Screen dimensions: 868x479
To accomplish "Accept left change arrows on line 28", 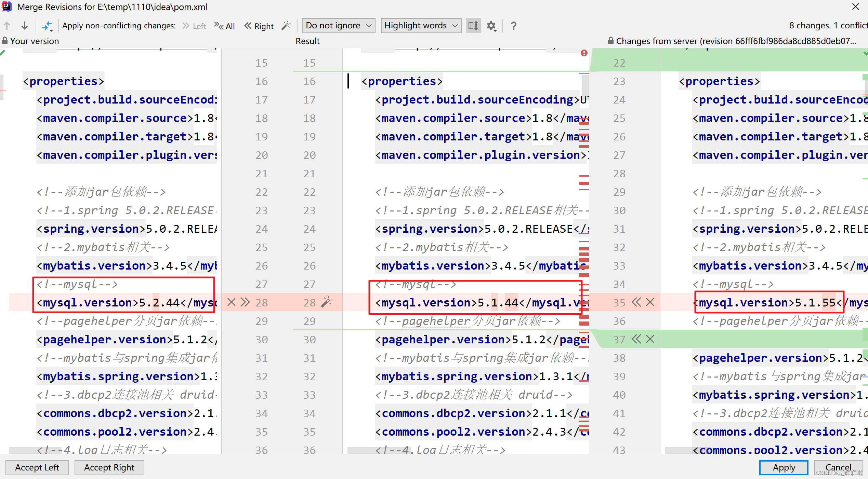I will point(245,302).
